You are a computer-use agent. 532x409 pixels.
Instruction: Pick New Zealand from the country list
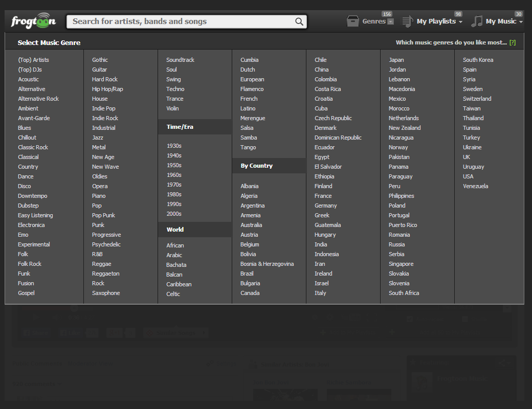point(405,128)
